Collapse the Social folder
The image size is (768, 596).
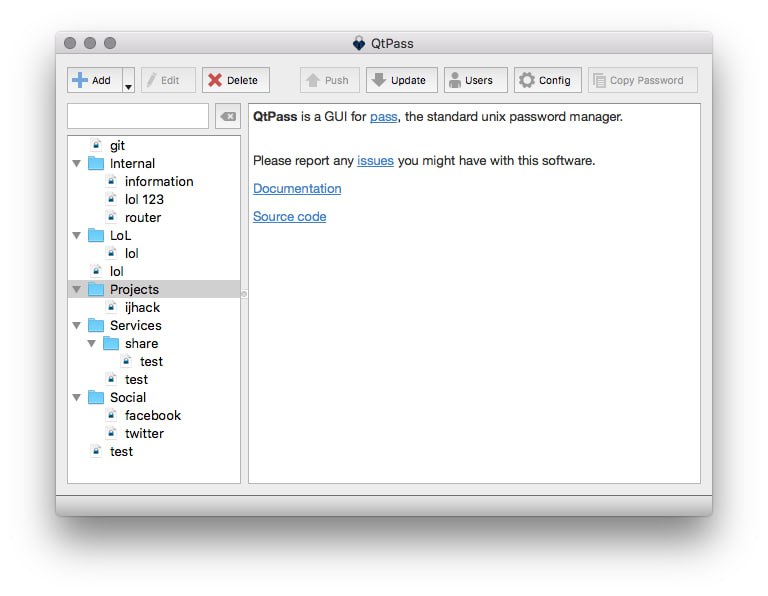tap(77, 398)
